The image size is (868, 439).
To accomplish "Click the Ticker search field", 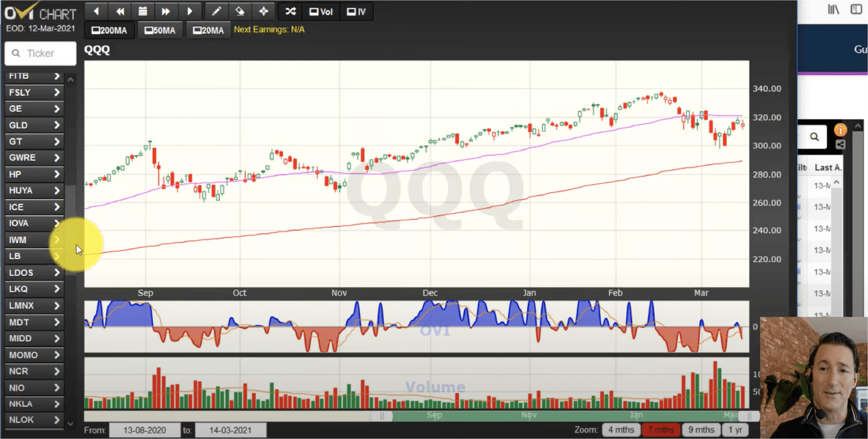I will click(x=41, y=53).
